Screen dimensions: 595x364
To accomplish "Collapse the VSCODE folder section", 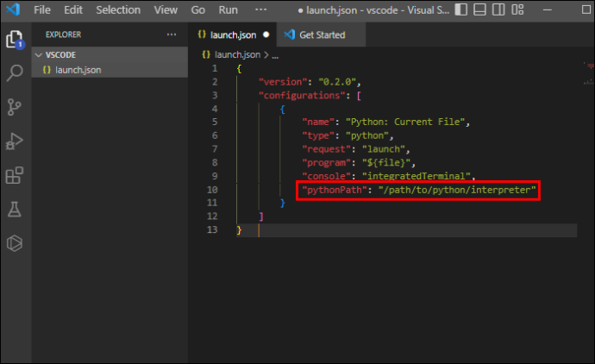I will (110, 54).
